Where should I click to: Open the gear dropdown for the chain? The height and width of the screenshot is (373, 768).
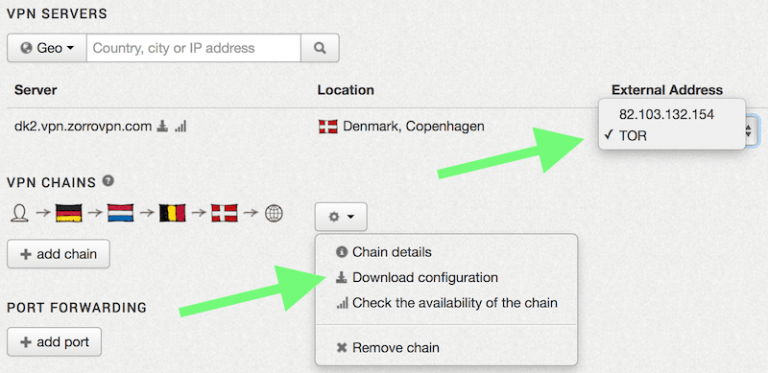point(341,216)
